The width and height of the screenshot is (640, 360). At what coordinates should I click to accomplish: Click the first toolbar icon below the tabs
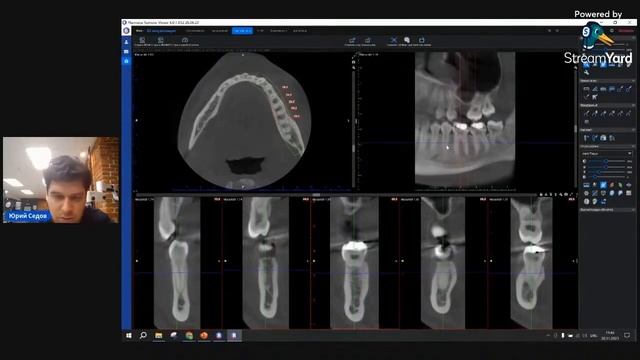coord(142,40)
